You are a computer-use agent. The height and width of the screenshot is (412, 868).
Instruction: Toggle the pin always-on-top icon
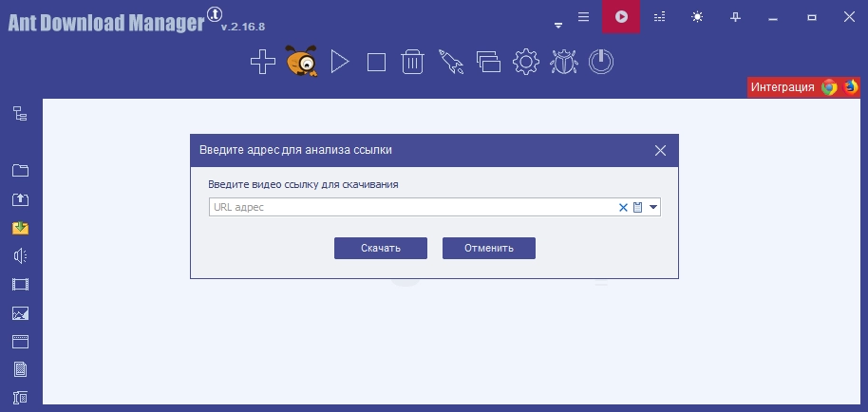735,18
